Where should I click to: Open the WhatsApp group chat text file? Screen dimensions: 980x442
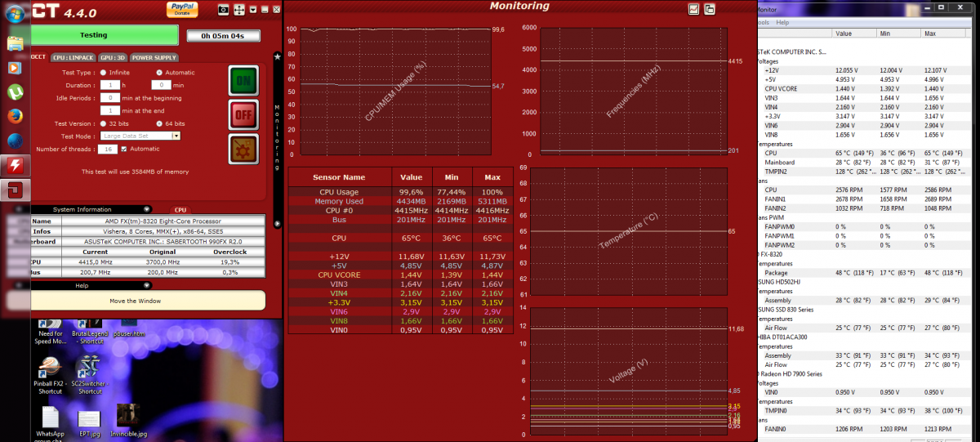click(50, 423)
